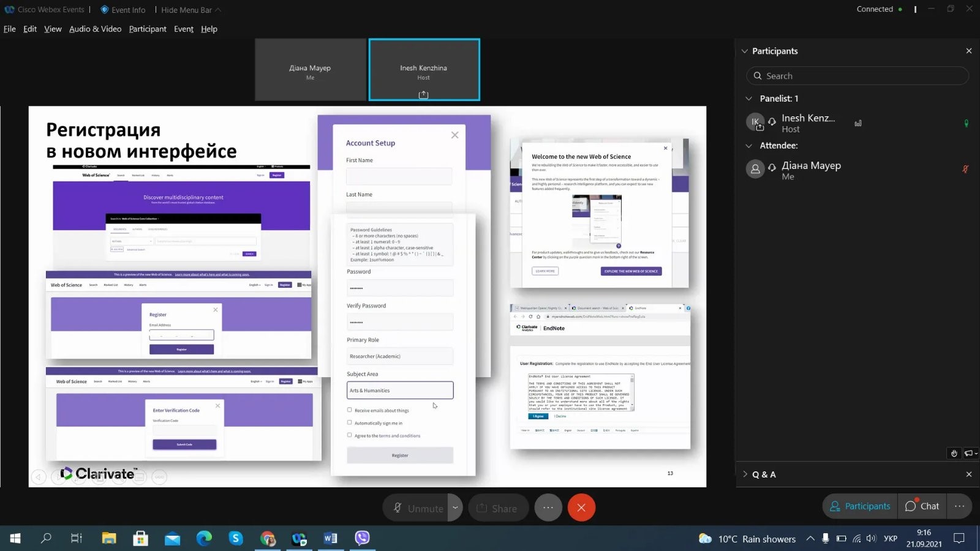Collapse menu with Hide Menu Bar
Image resolution: width=980 pixels, height=551 pixels.
pyautogui.click(x=190, y=10)
